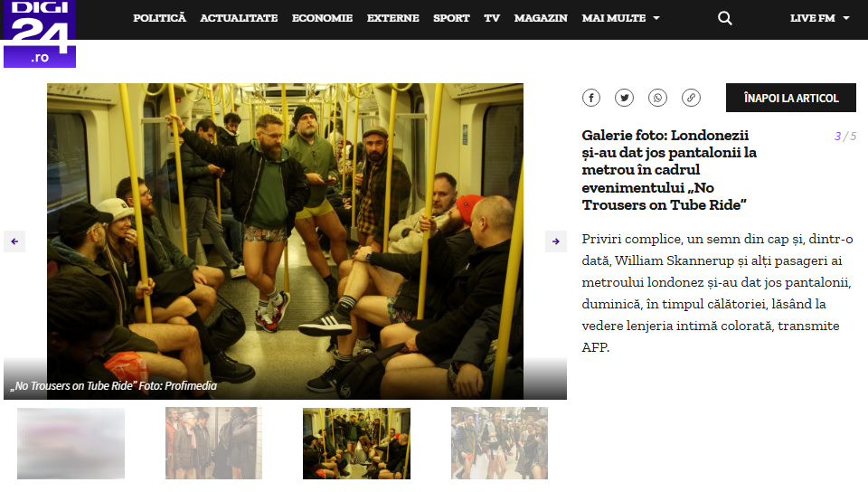Image resolution: width=868 pixels, height=492 pixels.
Task: Open the ECONOMIE section
Action: (322, 18)
